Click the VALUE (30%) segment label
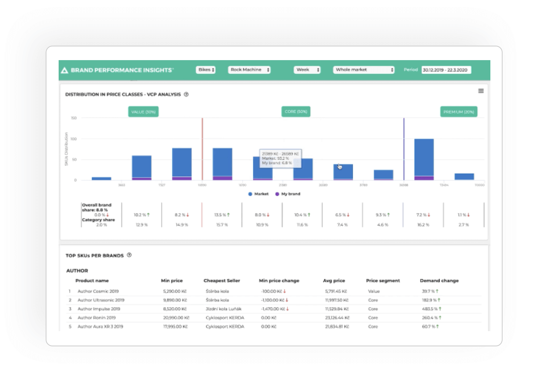Screen dimensions: 549x392 pyautogui.click(x=144, y=112)
